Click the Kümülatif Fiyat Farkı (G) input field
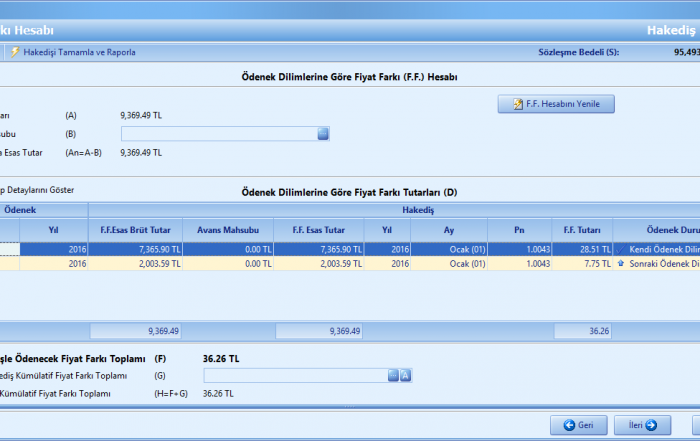 point(294,375)
